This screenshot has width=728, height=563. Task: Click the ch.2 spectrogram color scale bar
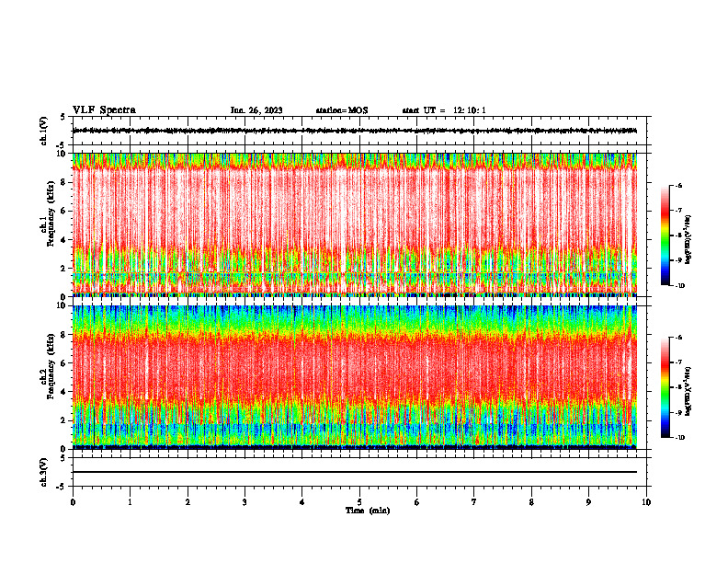point(665,387)
